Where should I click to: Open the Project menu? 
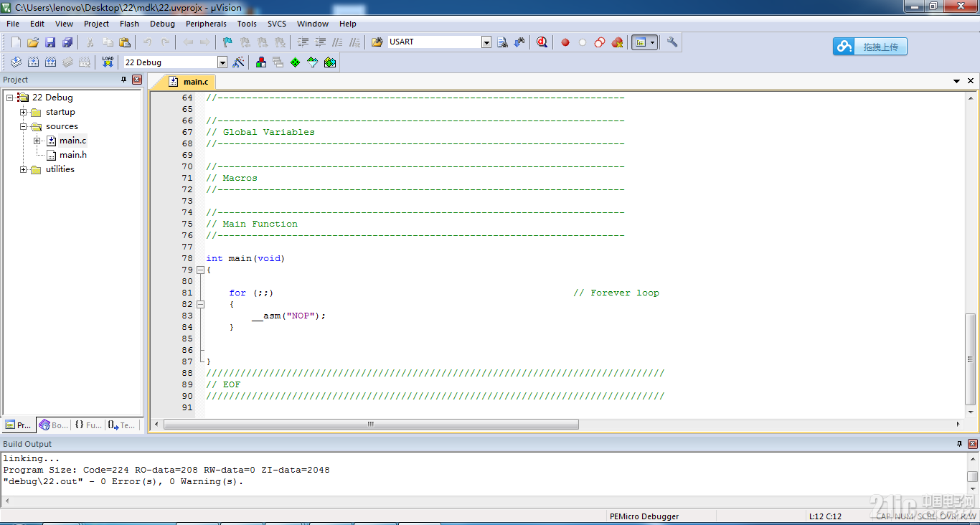(x=96, y=24)
